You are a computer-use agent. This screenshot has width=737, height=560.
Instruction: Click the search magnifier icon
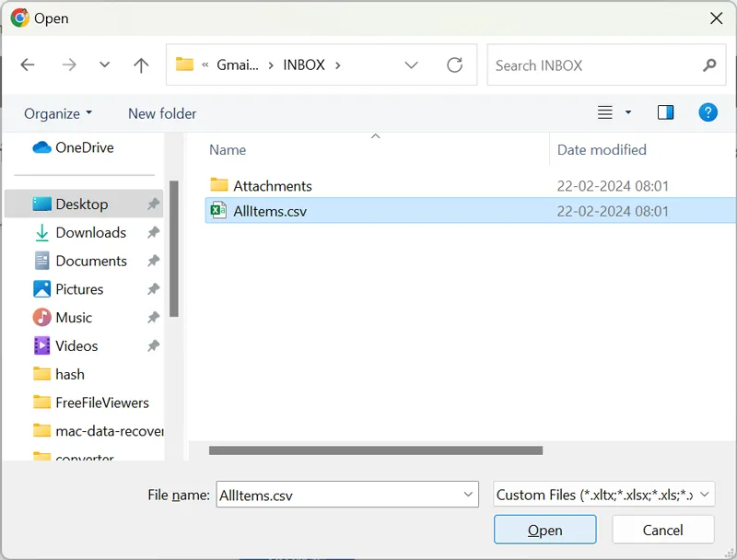tap(708, 65)
